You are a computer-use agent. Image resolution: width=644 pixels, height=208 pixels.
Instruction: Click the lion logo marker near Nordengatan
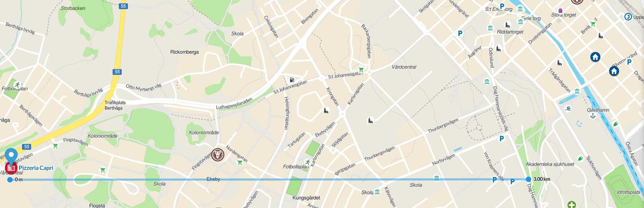click(218, 155)
